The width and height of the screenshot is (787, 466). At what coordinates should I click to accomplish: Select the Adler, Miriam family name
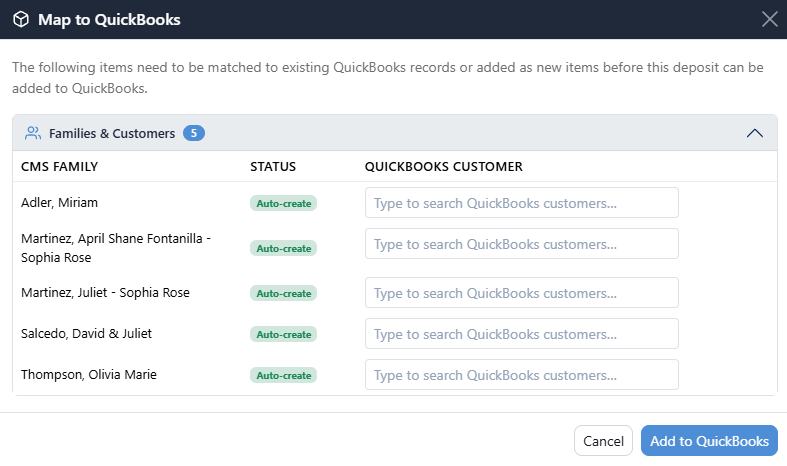click(x=59, y=202)
